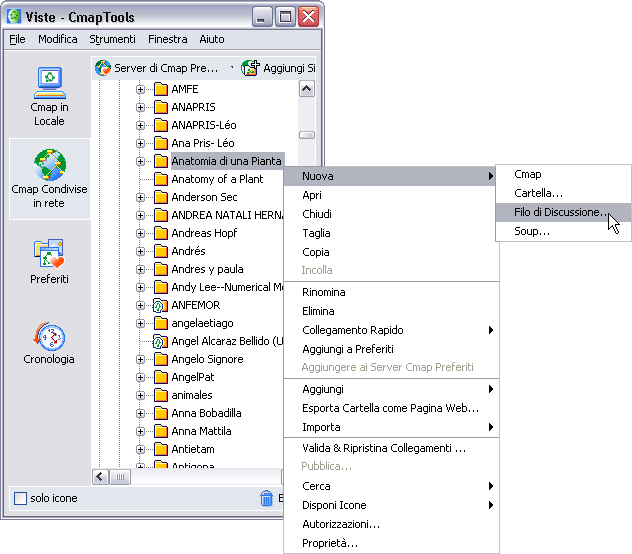Click the Andrés folder icon
Image resolution: width=632 pixels, height=554 pixels.
pos(161,251)
